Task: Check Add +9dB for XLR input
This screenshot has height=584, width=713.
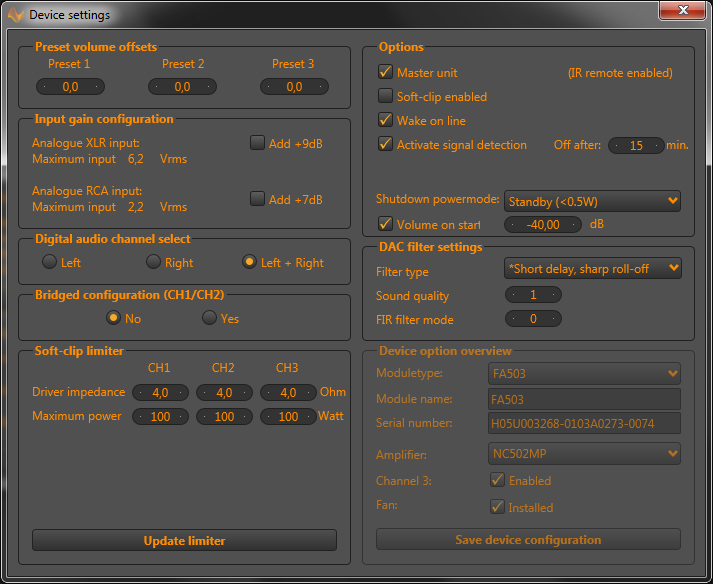Action: click(x=257, y=143)
